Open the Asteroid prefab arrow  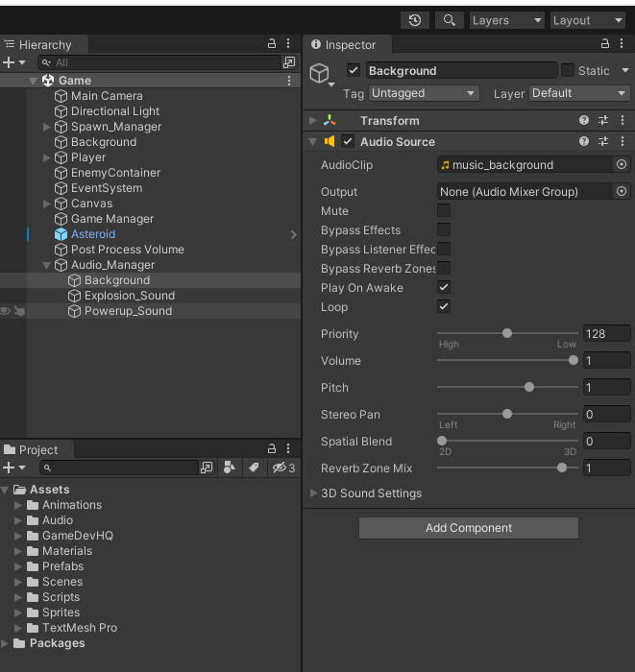(x=294, y=234)
